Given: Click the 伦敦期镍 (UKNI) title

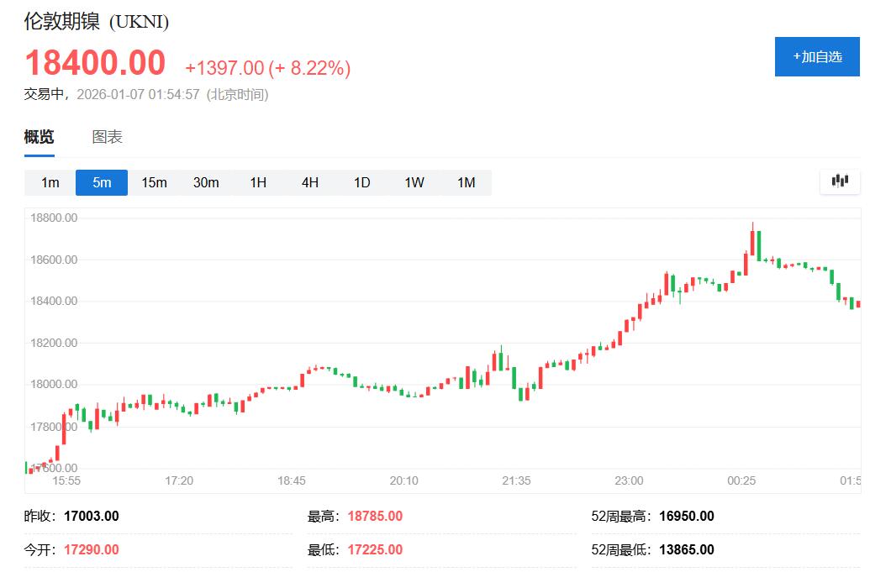Looking at the screenshot, I should pos(97,22).
